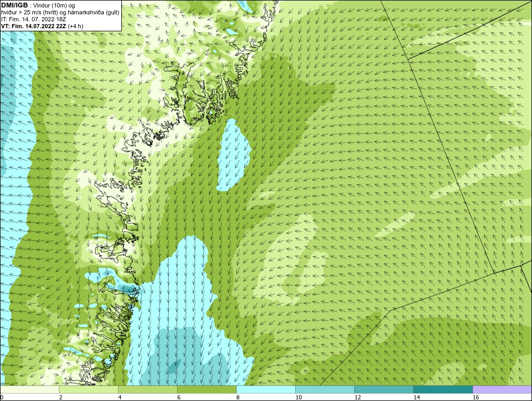Click the 6–8 m/s legend color swatch

206,389
